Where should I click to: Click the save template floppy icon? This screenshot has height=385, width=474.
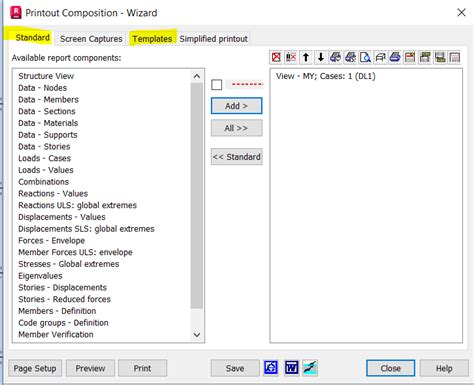click(x=440, y=57)
